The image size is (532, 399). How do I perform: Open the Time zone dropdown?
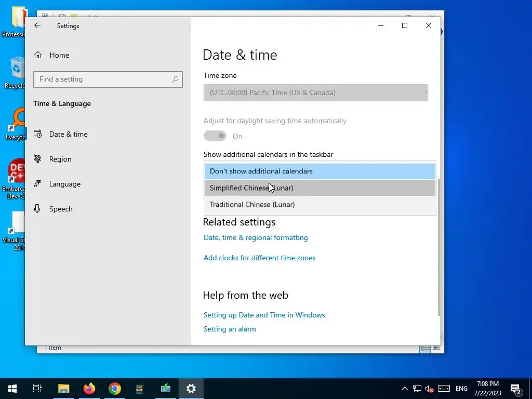point(315,92)
